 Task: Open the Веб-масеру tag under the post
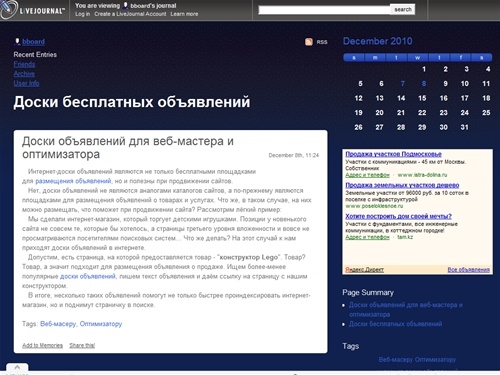click(x=58, y=324)
